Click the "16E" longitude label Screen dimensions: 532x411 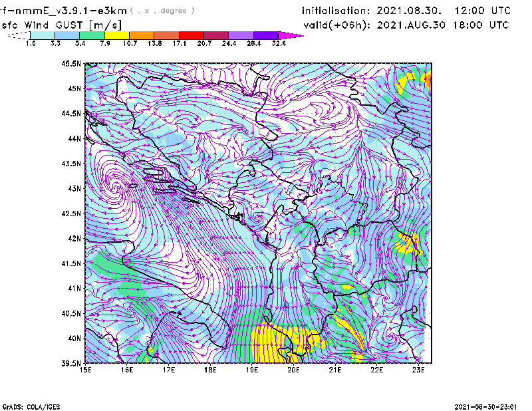(127, 370)
